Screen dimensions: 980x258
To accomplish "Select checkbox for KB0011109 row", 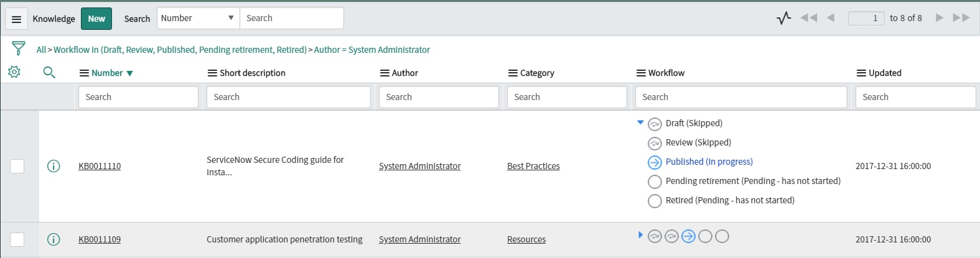I will (17, 239).
